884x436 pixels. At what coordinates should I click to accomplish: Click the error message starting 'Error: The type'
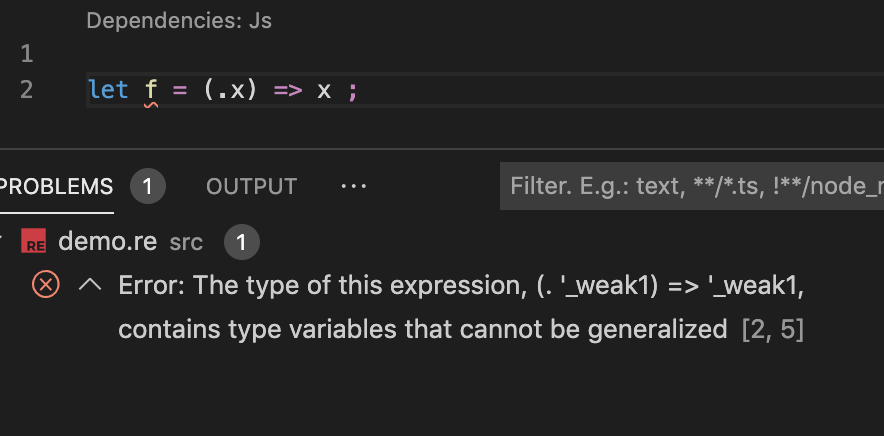coord(461,286)
